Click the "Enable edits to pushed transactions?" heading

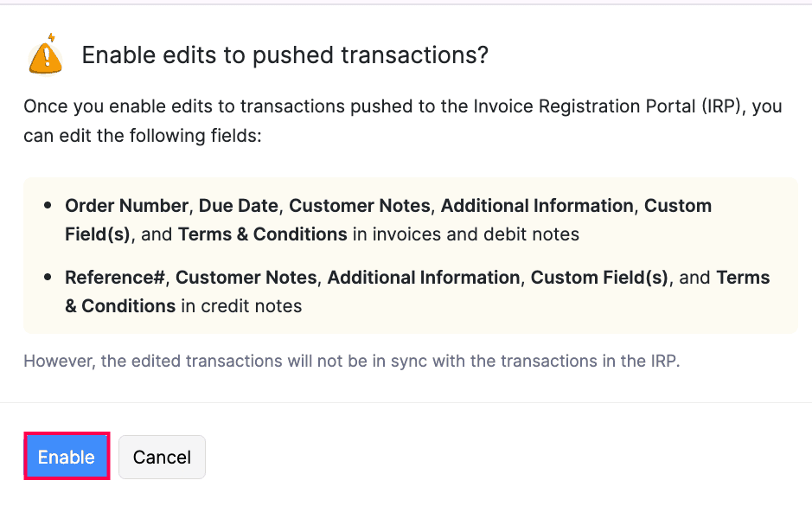(x=285, y=55)
